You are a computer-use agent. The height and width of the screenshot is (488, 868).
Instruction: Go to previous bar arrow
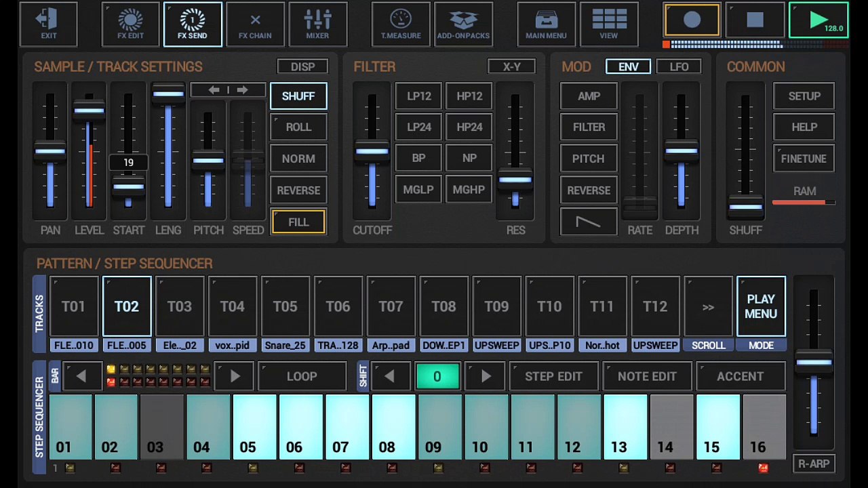tap(81, 376)
